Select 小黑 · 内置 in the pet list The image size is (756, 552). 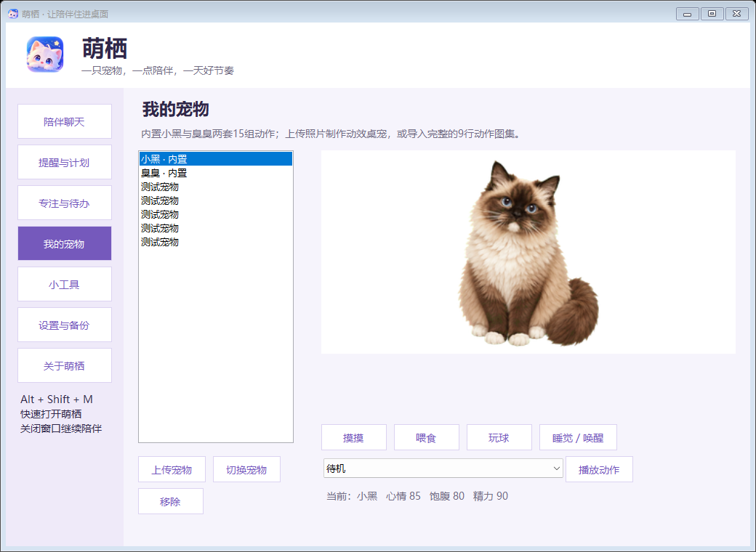pos(215,159)
